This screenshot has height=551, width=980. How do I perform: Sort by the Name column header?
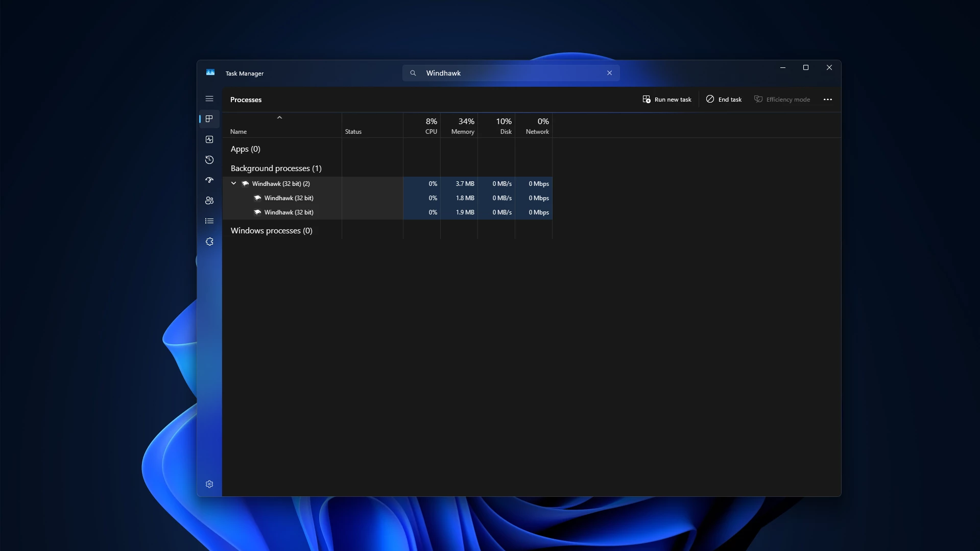(x=282, y=126)
